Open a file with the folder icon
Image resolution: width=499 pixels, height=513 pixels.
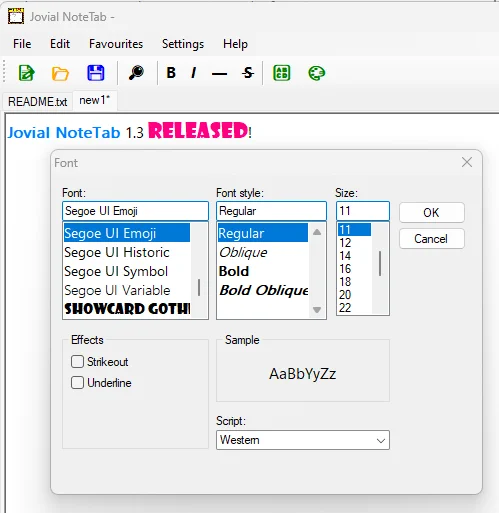click(60, 73)
